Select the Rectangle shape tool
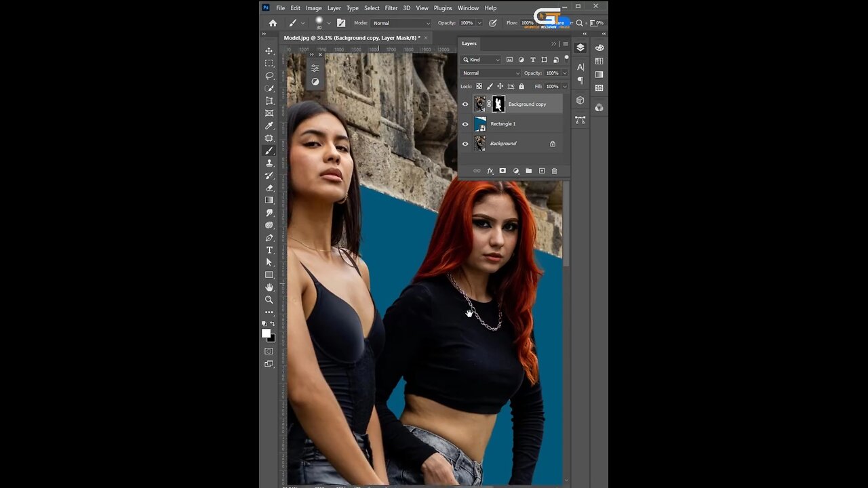868x488 pixels. [x=269, y=274]
